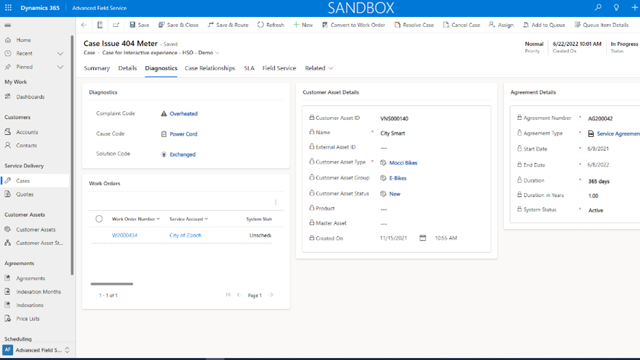Collapse the sidebar hamburger menu
Viewport: 640px width, 360px height.
pyautogui.click(x=8, y=25)
